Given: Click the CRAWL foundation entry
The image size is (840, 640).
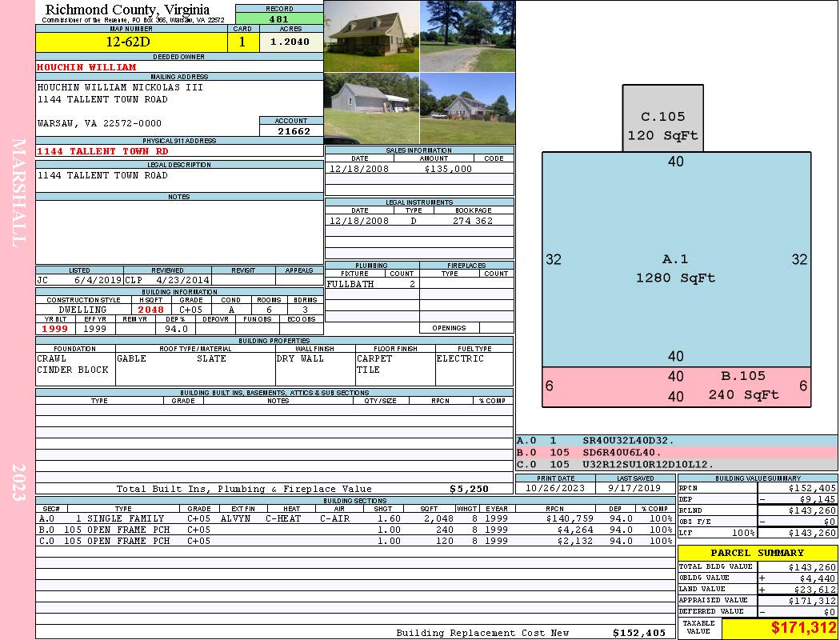Looking at the screenshot, I should pos(51,358).
